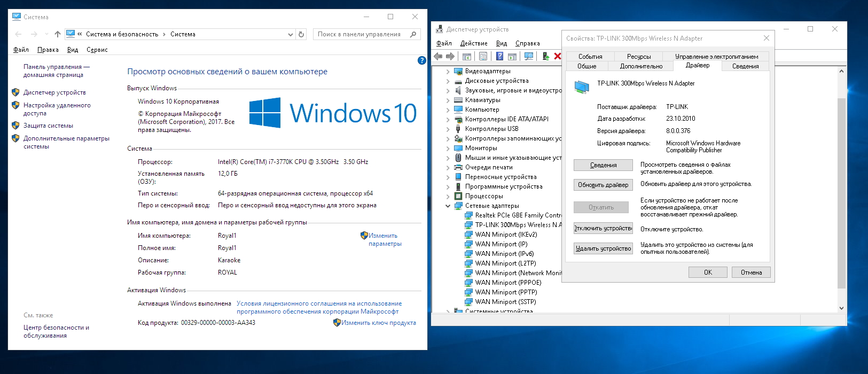Click the Компьютер icon in the device tree
868x374 pixels.
click(x=458, y=110)
